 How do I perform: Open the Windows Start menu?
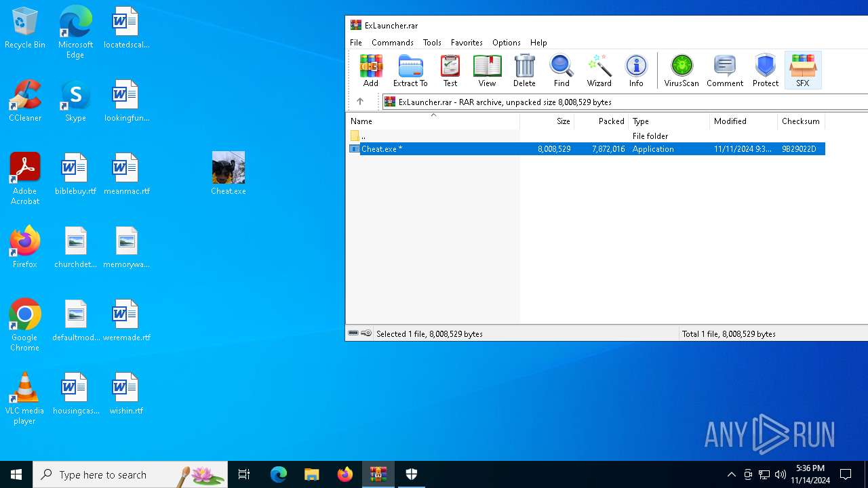click(x=16, y=474)
